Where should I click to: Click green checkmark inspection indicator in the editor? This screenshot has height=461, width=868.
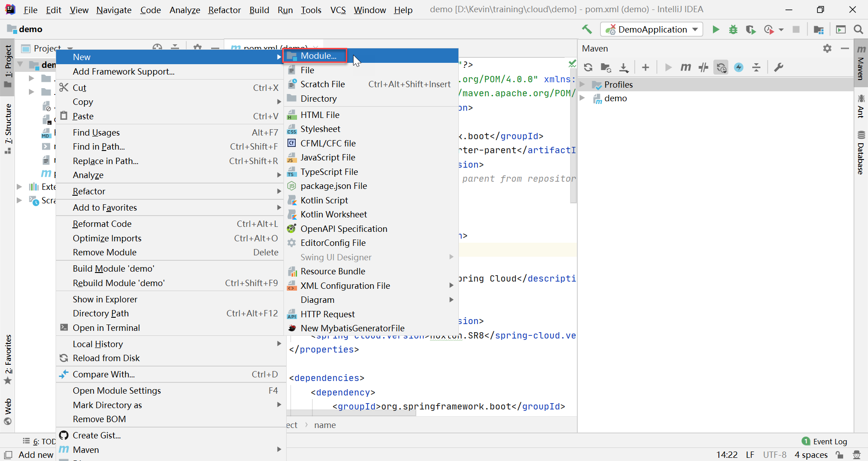[x=572, y=63]
